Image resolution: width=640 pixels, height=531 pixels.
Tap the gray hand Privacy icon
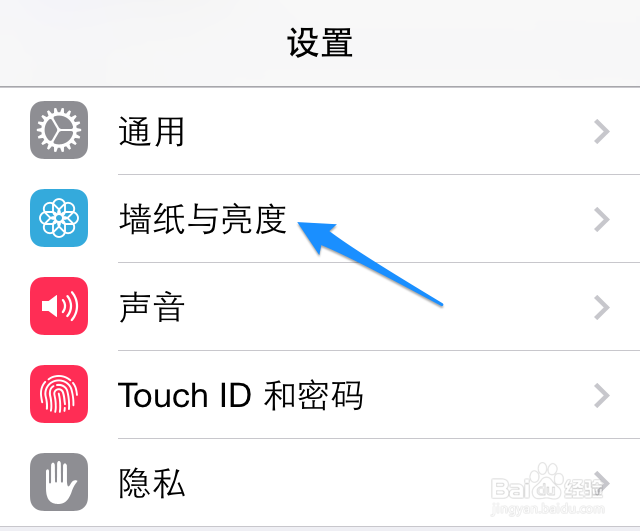pyautogui.click(x=59, y=482)
